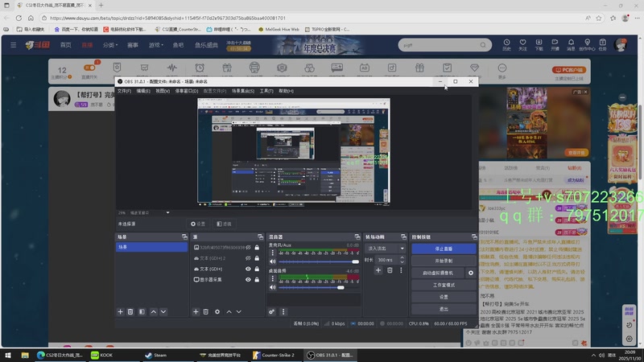
Task: Open source properties gear icon
Action: coord(217,312)
